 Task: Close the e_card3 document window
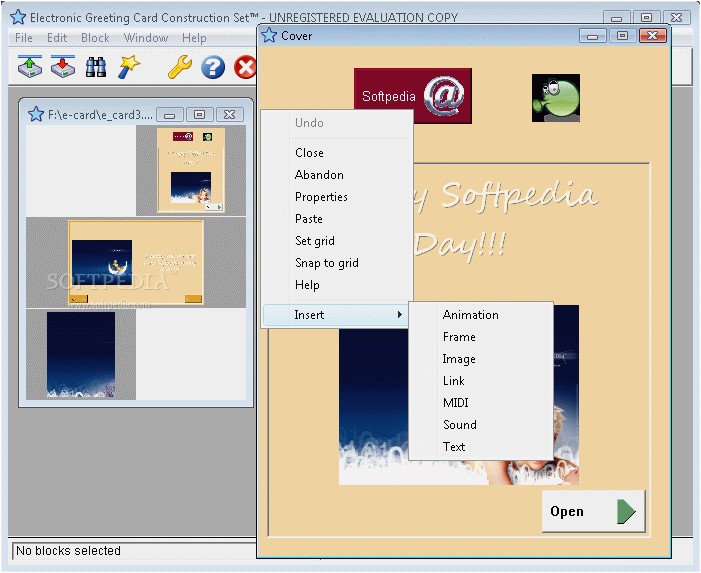click(x=230, y=115)
